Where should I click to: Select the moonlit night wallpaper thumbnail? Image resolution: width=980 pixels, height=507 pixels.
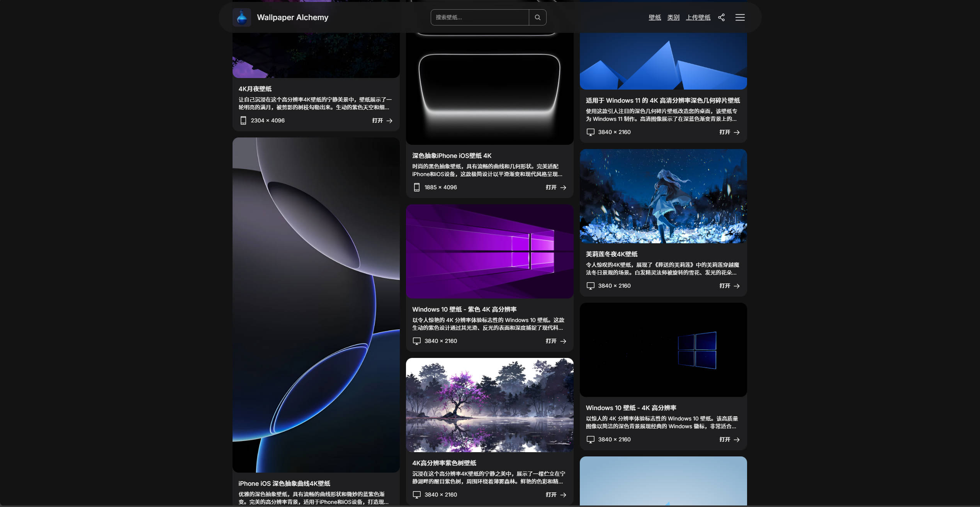click(316, 55)
